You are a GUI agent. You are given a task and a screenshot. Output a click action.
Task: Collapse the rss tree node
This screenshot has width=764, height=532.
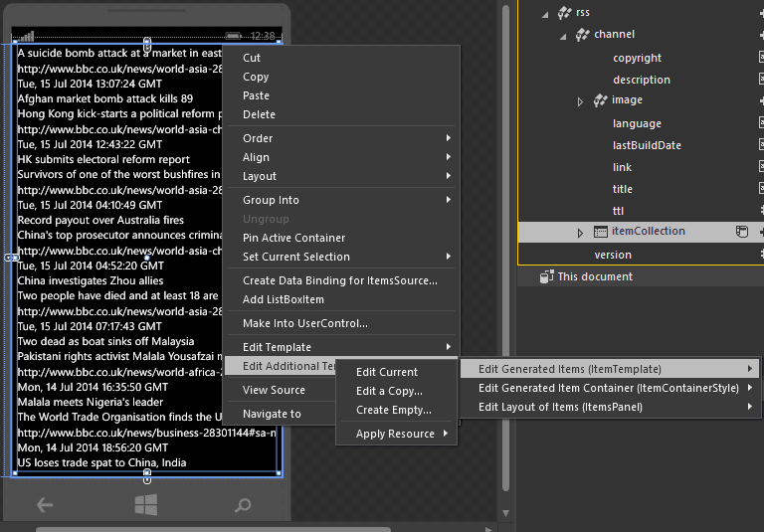[x=546, y=14]
